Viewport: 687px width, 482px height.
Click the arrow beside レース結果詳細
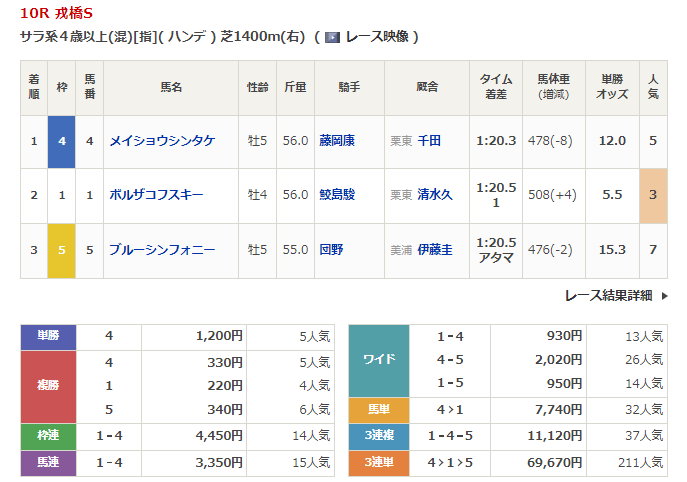665,296
